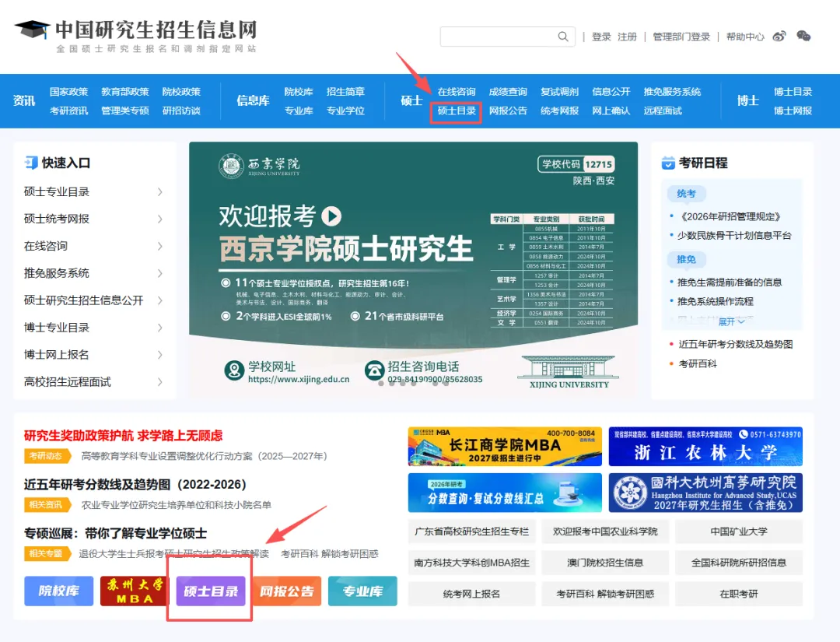Open 招生简章 in navigation bar
The image size is (840, 642).
[345, 92]
